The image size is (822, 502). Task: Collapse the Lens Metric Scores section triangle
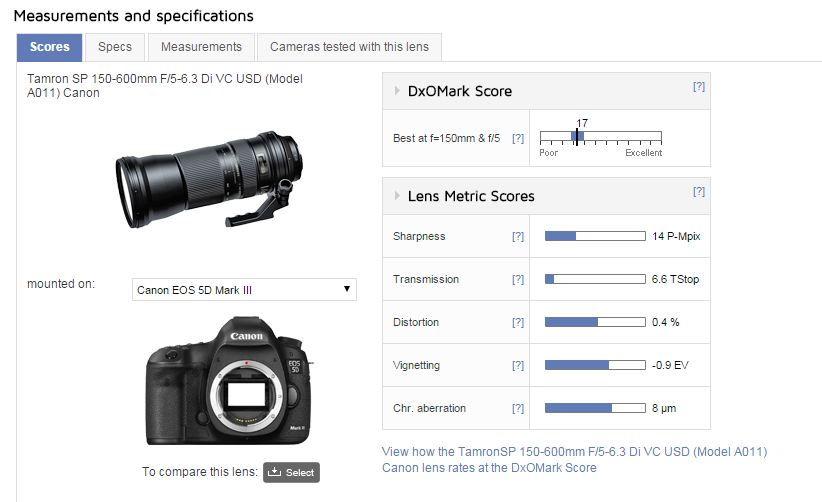tap(397, 195)
